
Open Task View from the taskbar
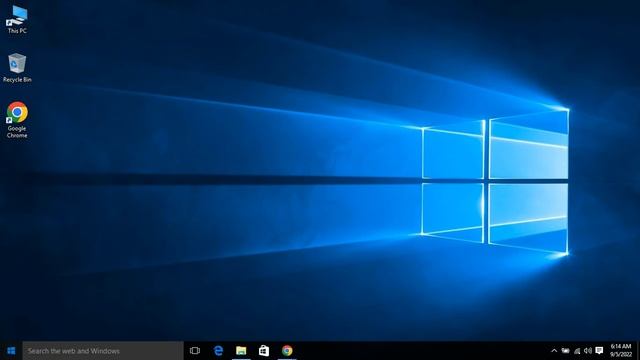click(x=195, y=351)
